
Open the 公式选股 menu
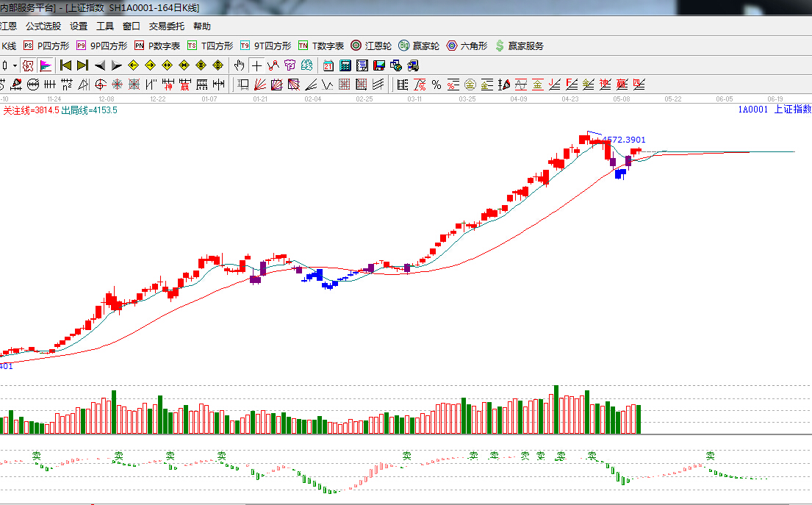43,26
